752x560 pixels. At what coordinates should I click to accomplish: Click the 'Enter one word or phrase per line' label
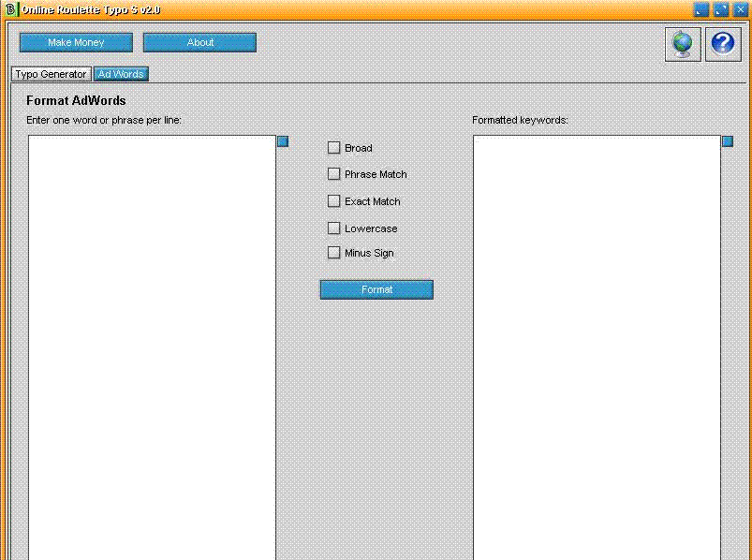click(104, 121)
